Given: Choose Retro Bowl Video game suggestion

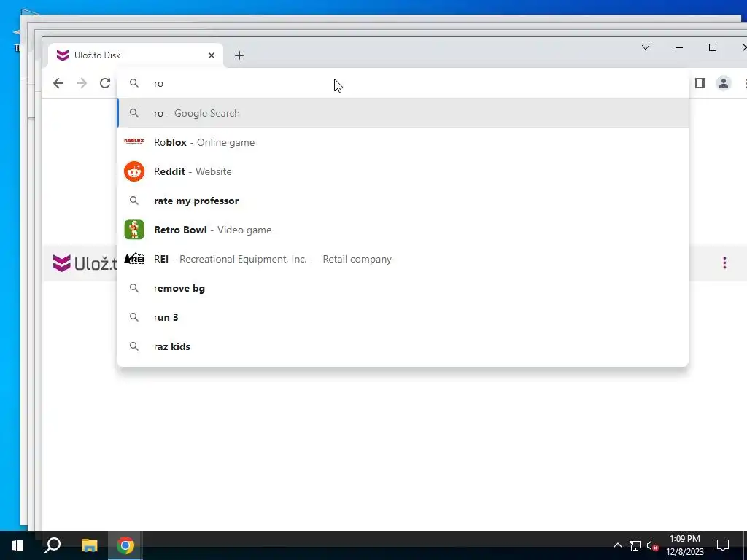Looking at the screenshot, I should 403,230.
